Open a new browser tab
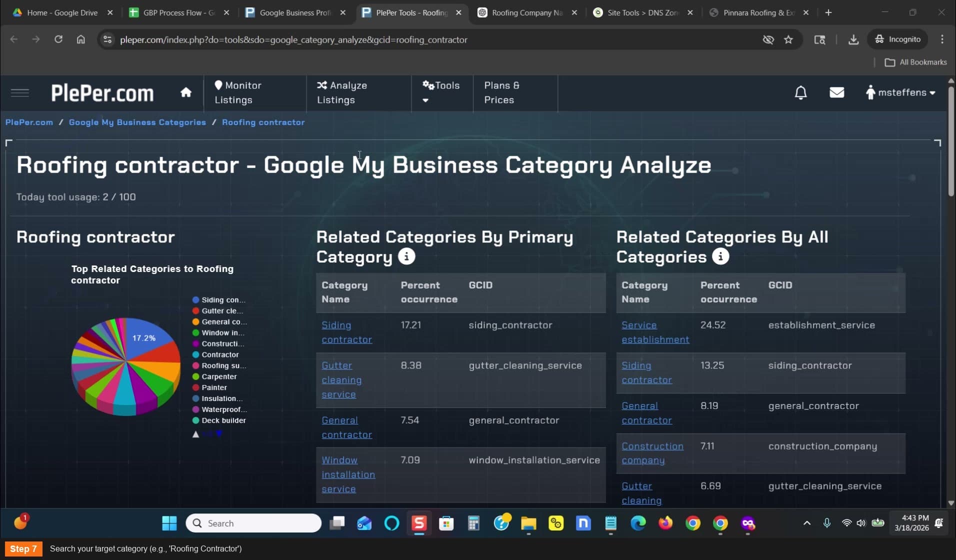This screenshot has height=560, width=956. point(828,12)
